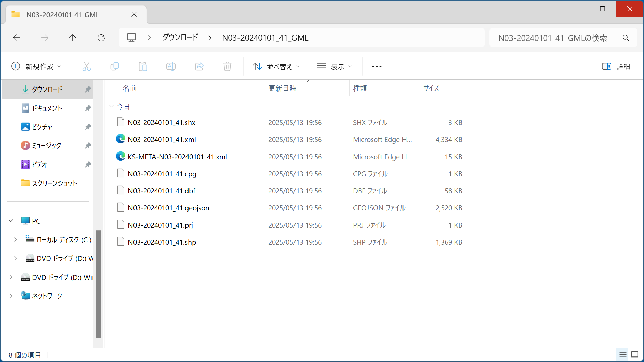This screenshot has width=644, height=362.
Task: Toggle the 詳細 details pane
Action: [616, 66]
